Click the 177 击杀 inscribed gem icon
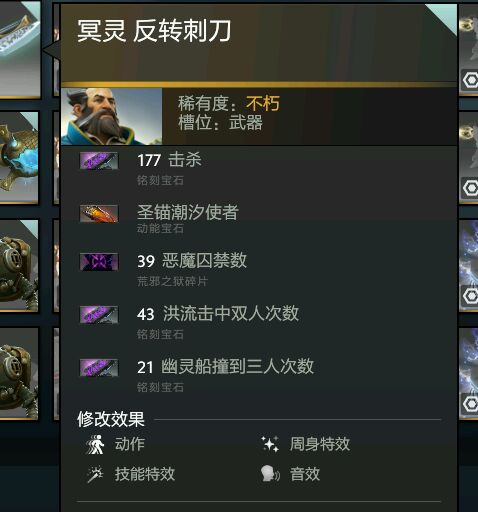Viewport: 478px width, 512px height. (x=99, y=161)
